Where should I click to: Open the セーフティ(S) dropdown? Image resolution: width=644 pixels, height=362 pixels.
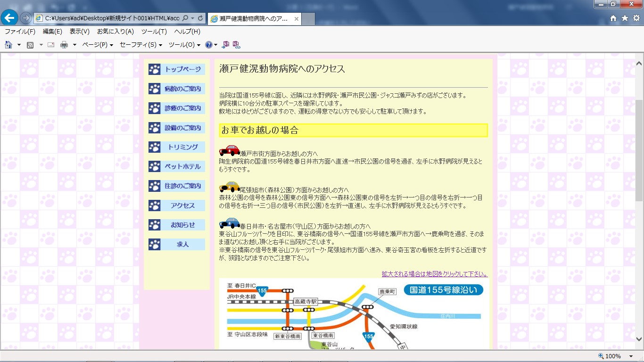point(141,45)
